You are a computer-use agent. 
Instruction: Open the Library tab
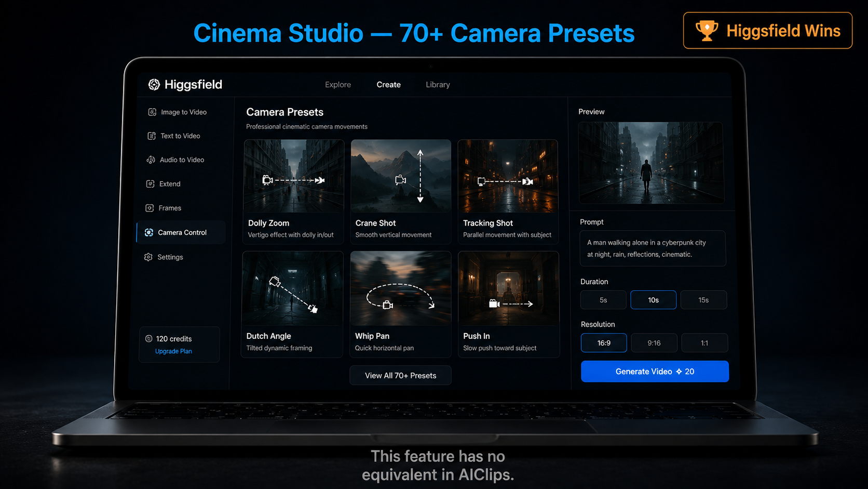(438, 85)
